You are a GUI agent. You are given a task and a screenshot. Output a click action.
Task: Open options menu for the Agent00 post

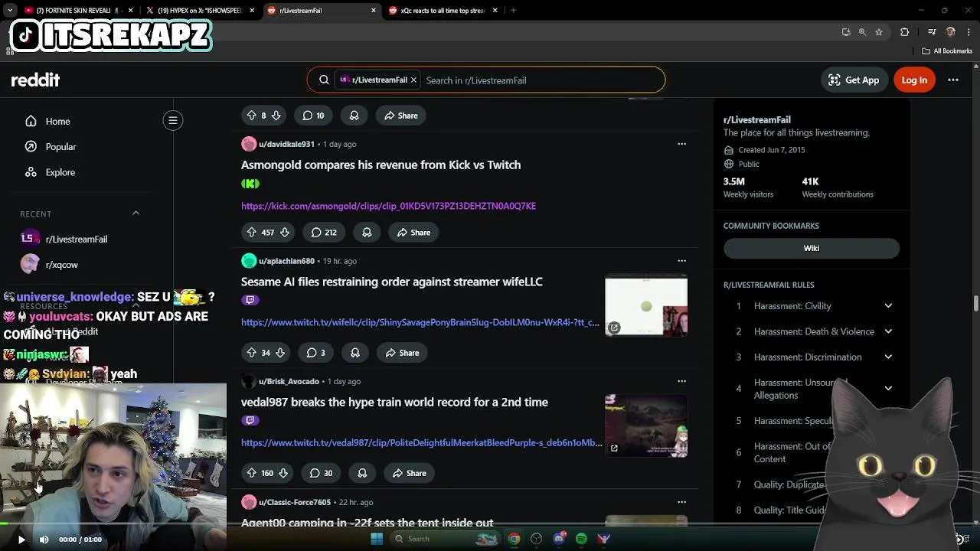681,502
